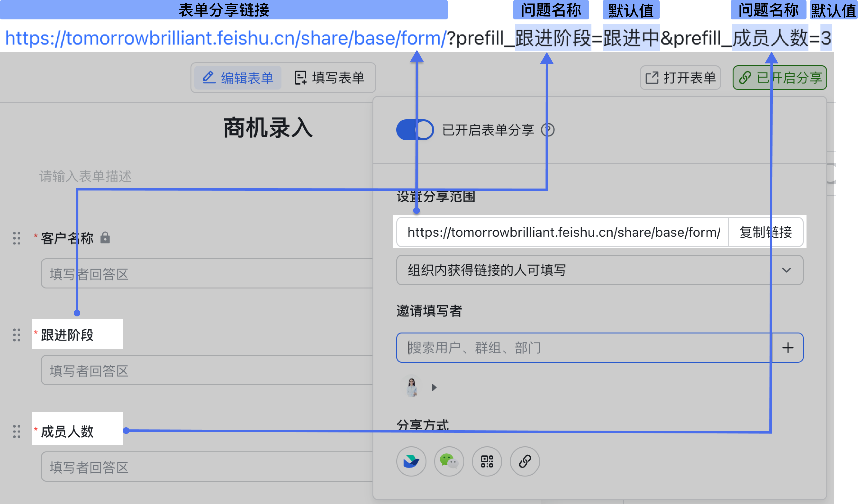Click the 客户名称 question label
The height and width of the screenshot is (504, 861).
point(67,238)
